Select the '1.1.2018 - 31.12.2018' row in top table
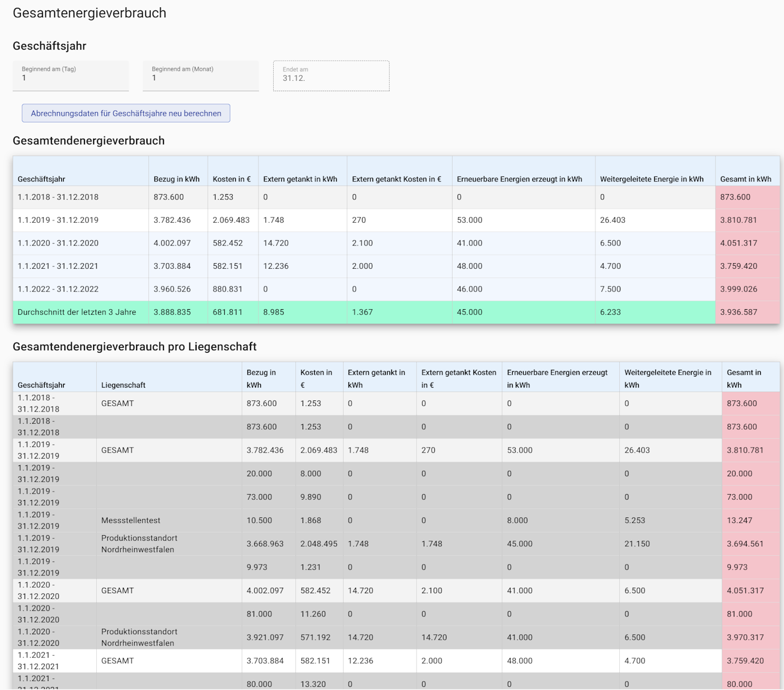Image resolution: width=784 pixels, height=690 pixels. coord(58,197)
